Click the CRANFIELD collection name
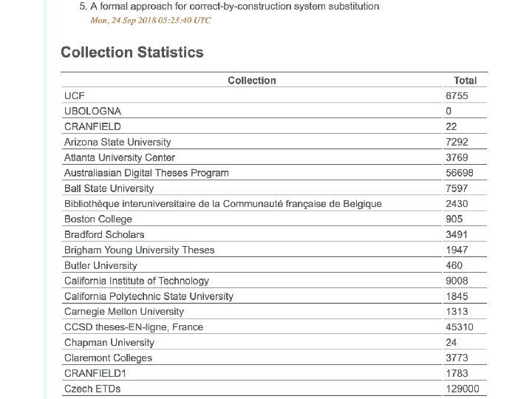532x399 pixels. click(x=92, y=126)
